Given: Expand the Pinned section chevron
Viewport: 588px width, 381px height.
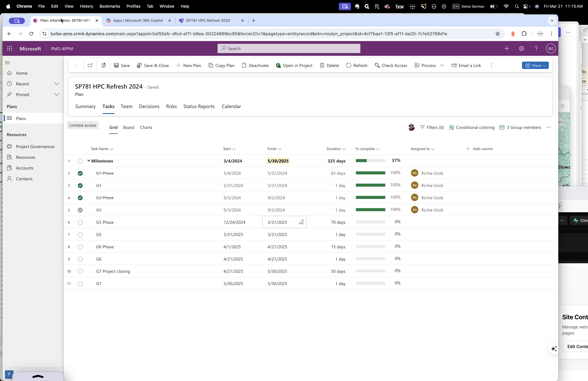Looking at the screenshot, I should tap(57, 94).
